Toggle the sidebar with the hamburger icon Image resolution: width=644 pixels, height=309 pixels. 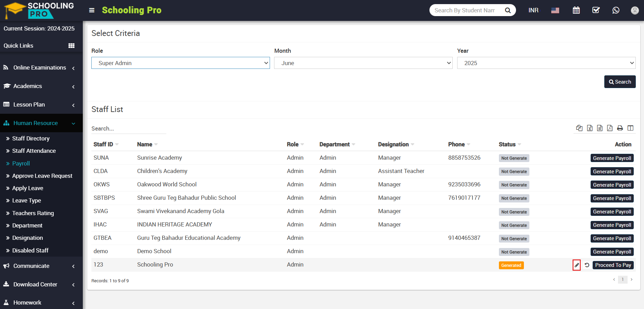pyautogui.click(x=92, y=10)
